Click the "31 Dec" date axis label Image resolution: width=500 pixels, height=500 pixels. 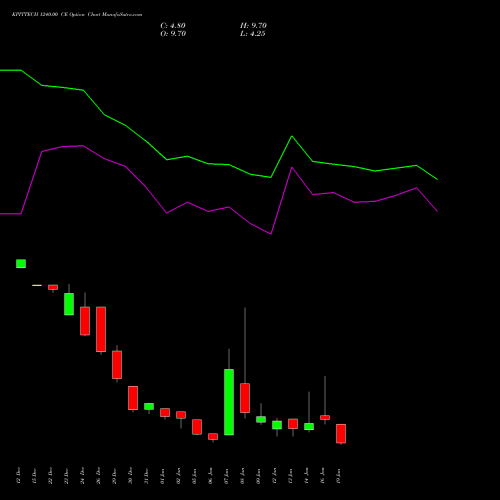click(x=147, y=476)
